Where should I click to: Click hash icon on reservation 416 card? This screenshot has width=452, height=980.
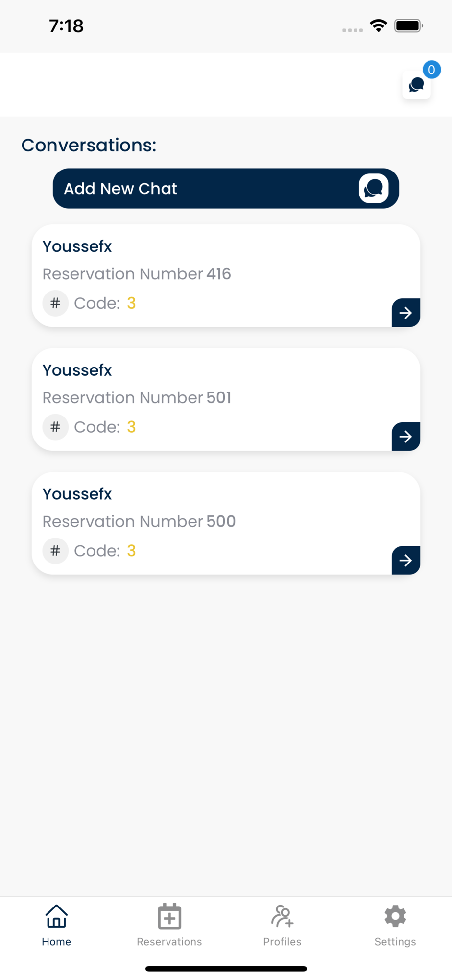pos(55,303)
